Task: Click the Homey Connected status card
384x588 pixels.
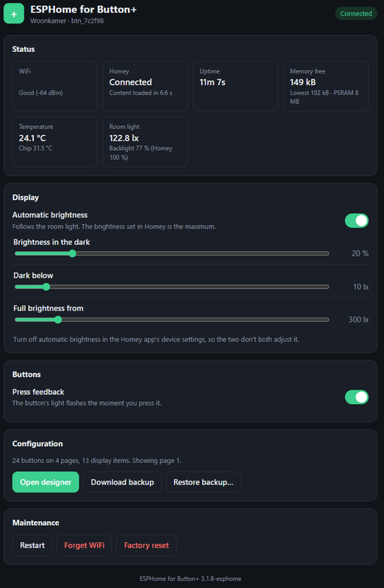Action: [x=145, y=86]
